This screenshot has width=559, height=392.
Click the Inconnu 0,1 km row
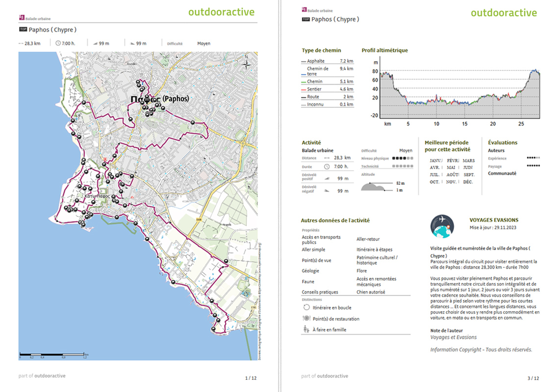click(x=327, y=104)
